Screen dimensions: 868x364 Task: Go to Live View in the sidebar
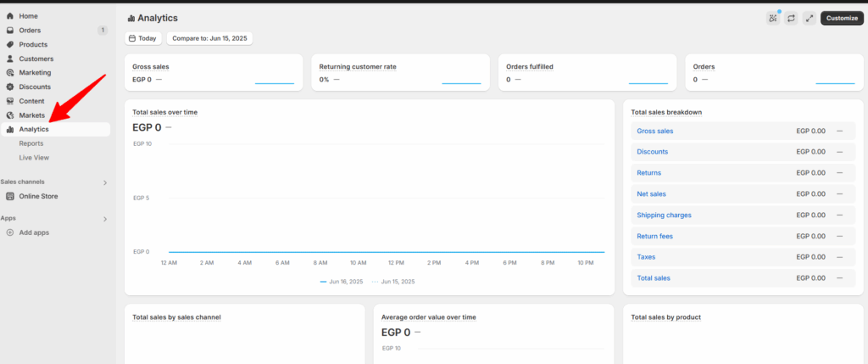click(x=34, y=158)
